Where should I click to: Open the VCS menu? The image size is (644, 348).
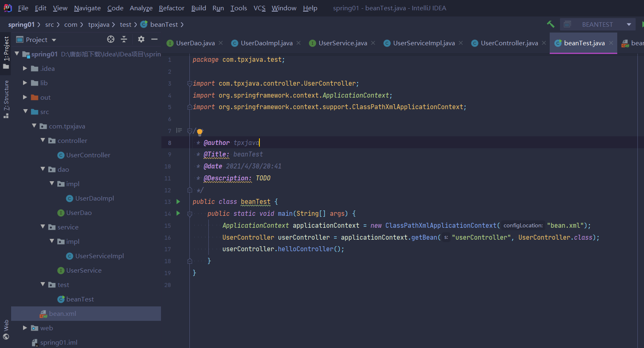coord(259,8)
